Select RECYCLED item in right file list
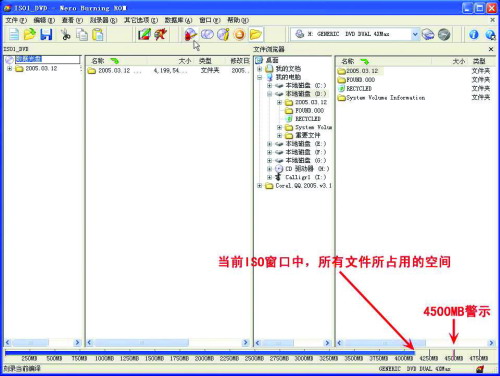500x376 pixels. [x=359, y=89]
